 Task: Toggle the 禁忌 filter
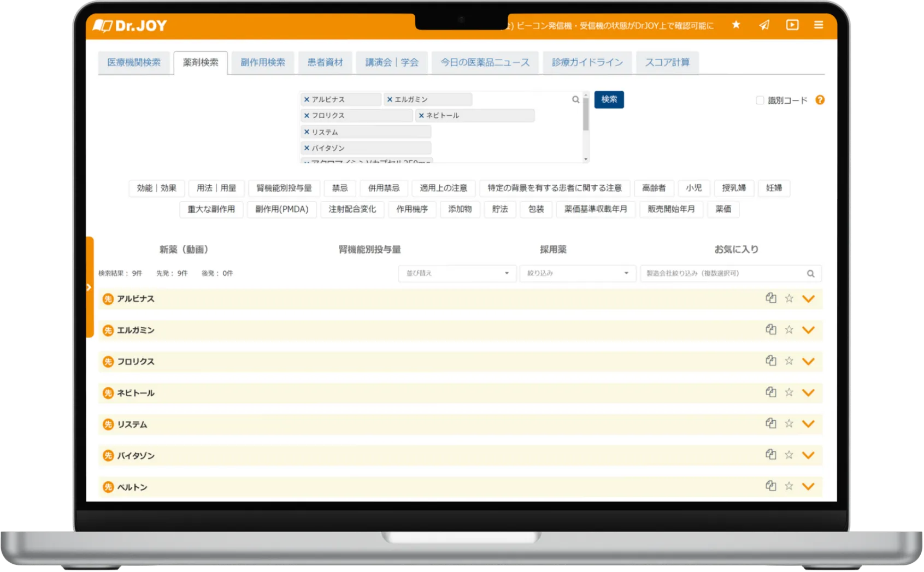[x=340, y=188]
